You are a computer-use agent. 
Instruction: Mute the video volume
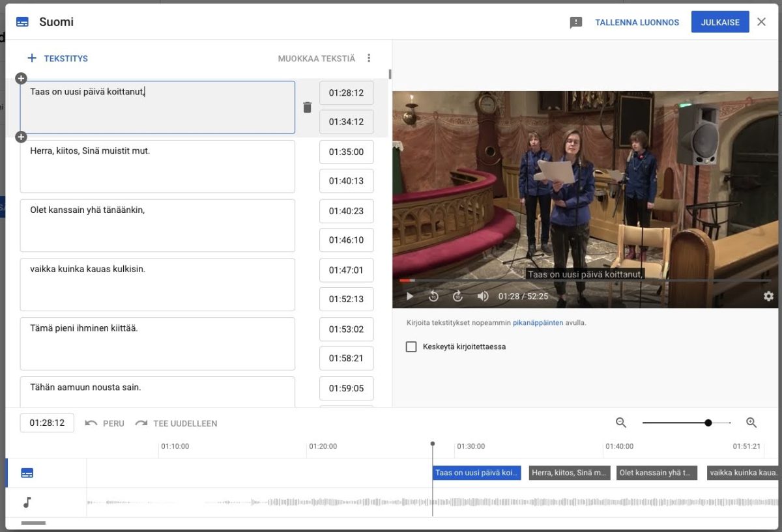coord(483,296)
